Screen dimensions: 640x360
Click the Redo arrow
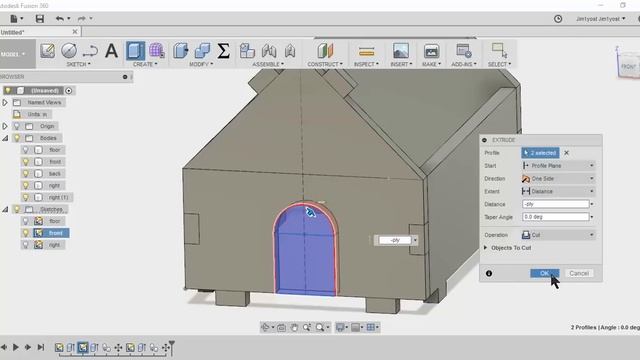82,18
